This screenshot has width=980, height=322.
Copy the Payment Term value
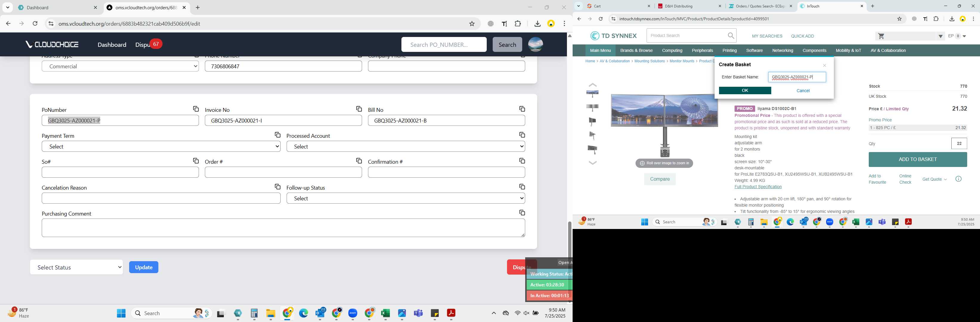[277, 135]
